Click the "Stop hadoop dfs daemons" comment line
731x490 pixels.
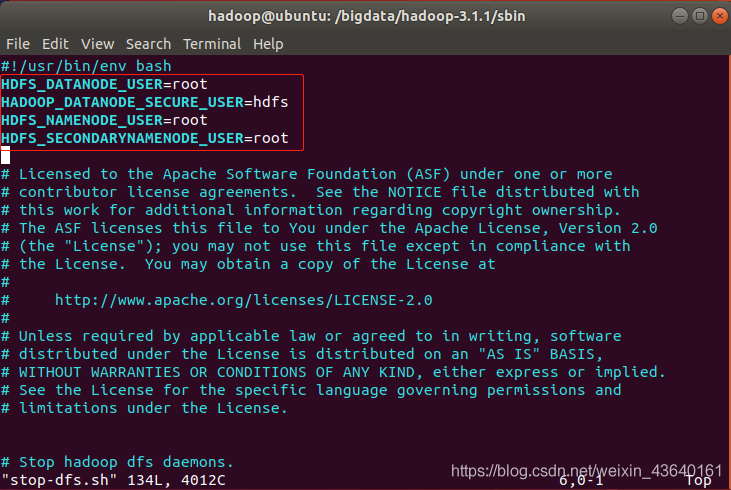[117, 462]
